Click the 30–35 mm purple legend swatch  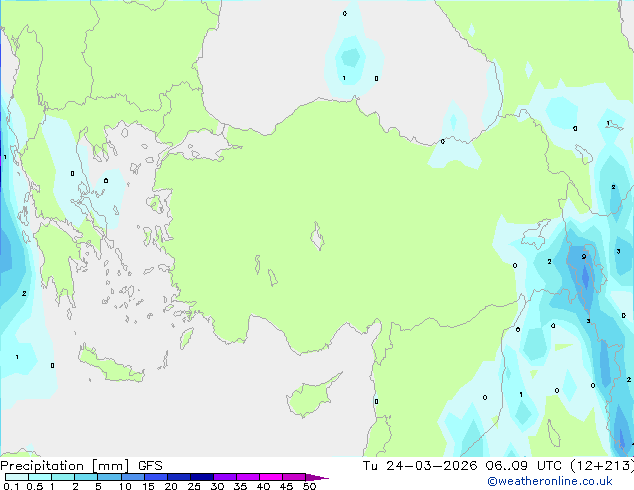(x=224, y=477)
